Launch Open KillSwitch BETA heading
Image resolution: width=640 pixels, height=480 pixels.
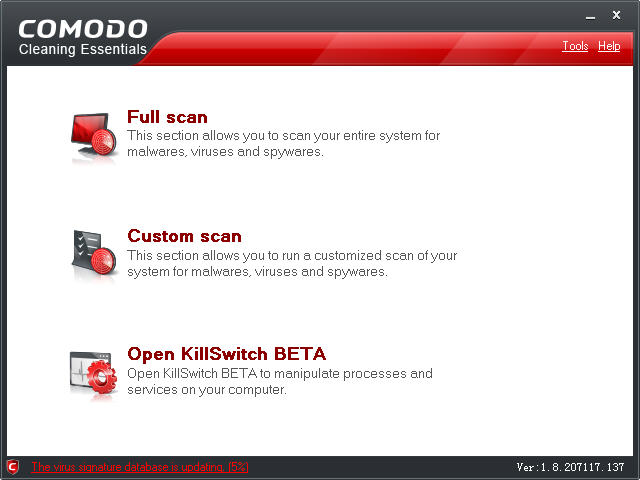coord(226,353)
